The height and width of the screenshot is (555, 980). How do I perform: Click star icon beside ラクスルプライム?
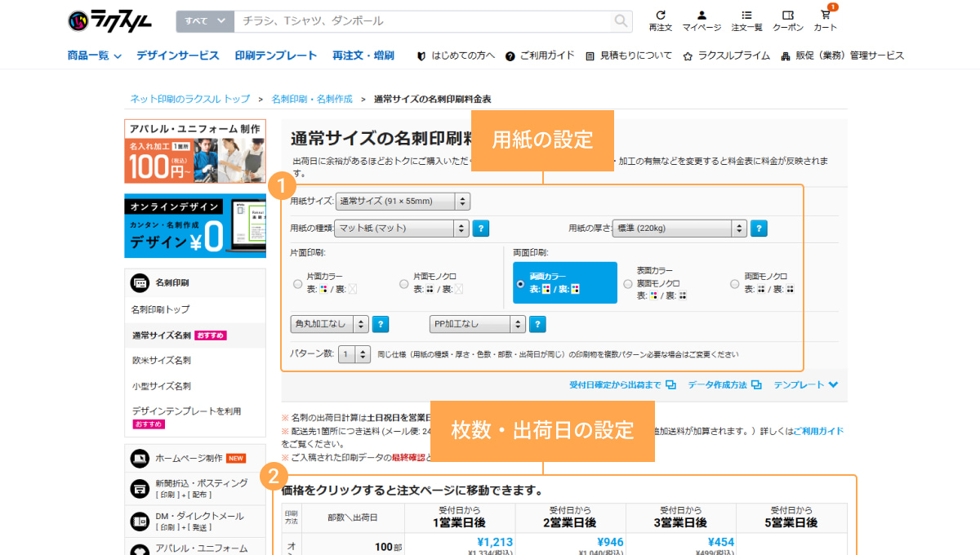click(688, 56)
